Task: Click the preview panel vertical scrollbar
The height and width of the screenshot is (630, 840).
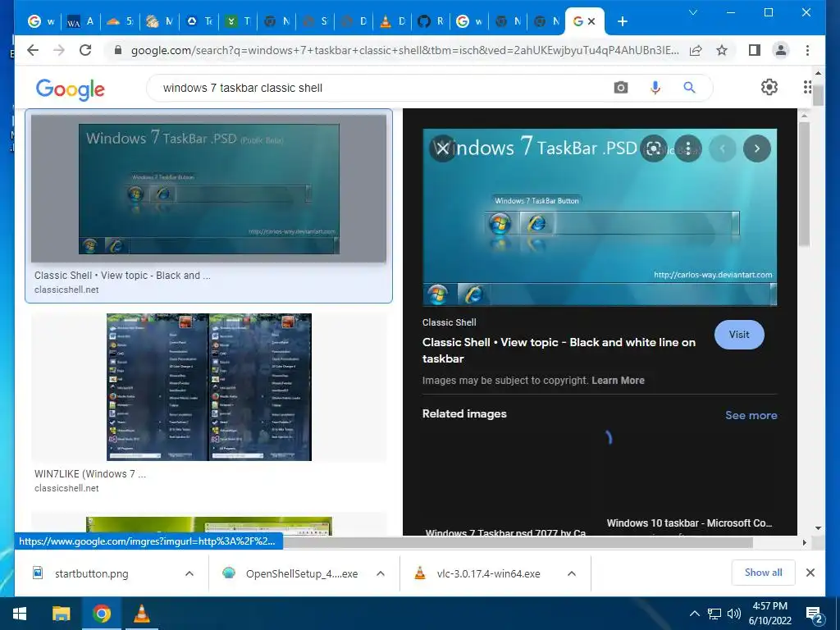Action: pos(804,185)
